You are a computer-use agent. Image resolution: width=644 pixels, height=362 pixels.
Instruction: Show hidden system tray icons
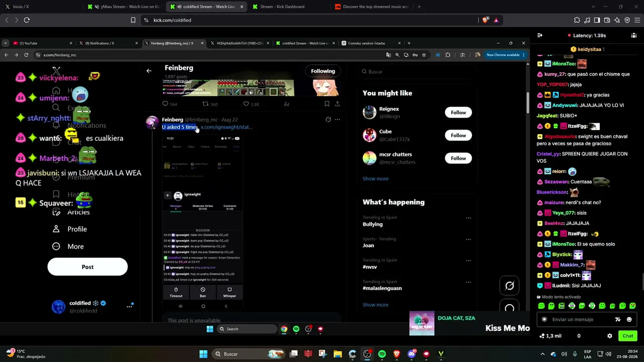pos(542,354)
